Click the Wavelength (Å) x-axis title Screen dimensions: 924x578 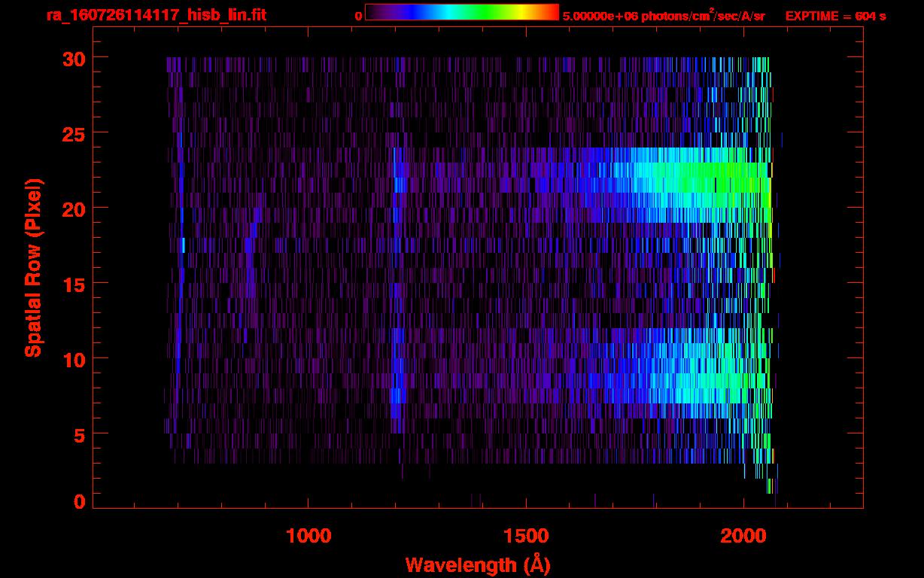pos(477,564)
